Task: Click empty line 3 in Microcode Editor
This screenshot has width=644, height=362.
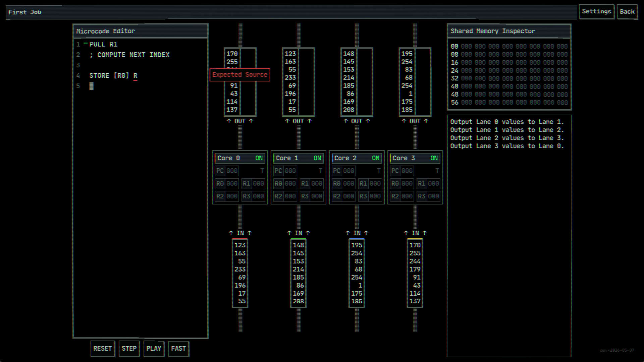Action: pos(141,65)
